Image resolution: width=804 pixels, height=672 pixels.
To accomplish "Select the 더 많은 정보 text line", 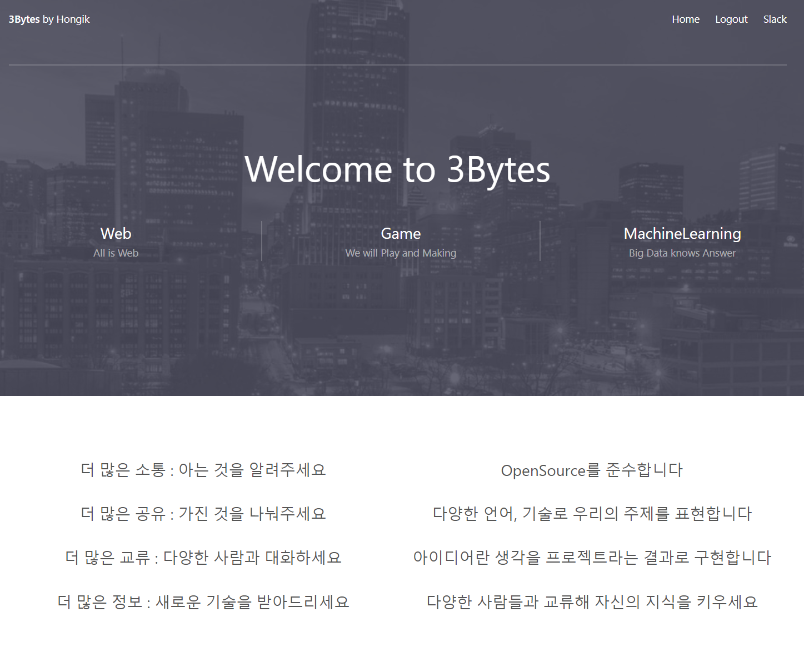I will 203,602.
